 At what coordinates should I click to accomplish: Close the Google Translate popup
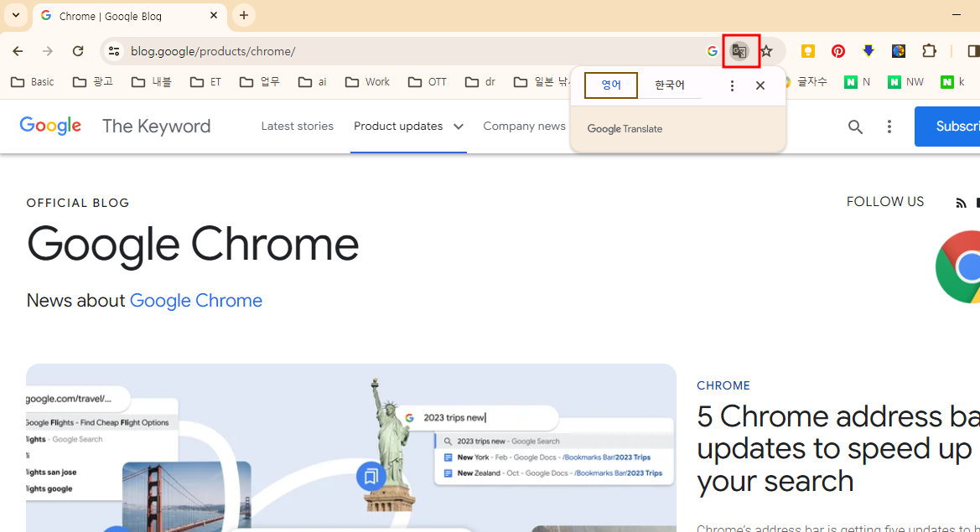click(x=760, y=85)
